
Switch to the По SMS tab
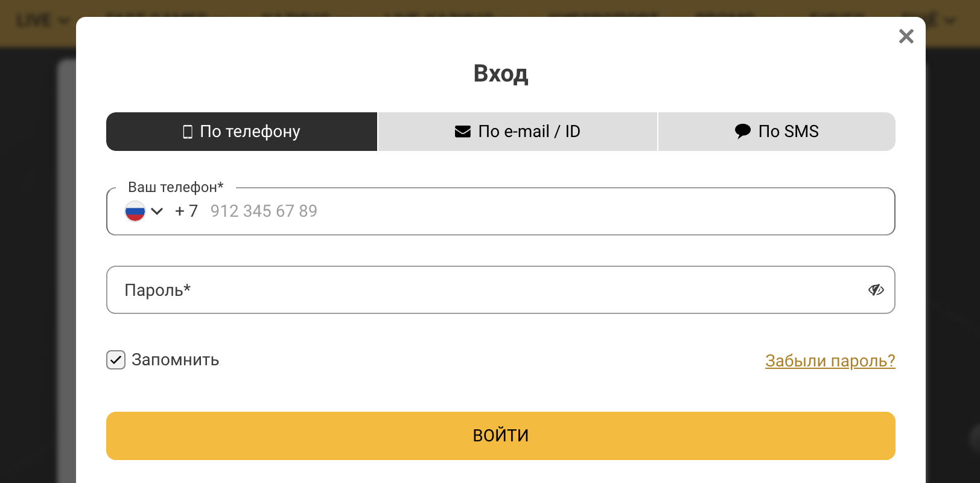tap(777, 132)
